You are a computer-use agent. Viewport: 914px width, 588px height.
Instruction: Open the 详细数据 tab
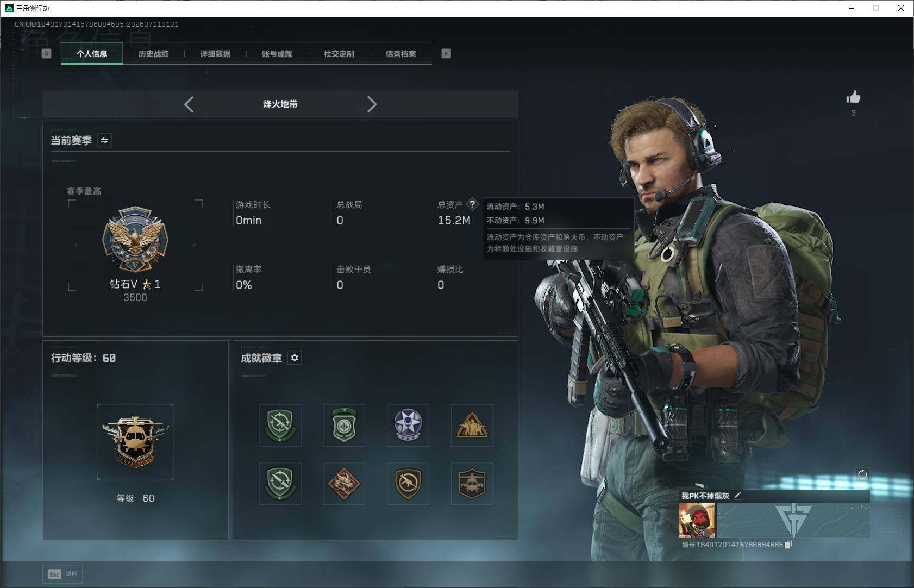(x=215, y=54)
